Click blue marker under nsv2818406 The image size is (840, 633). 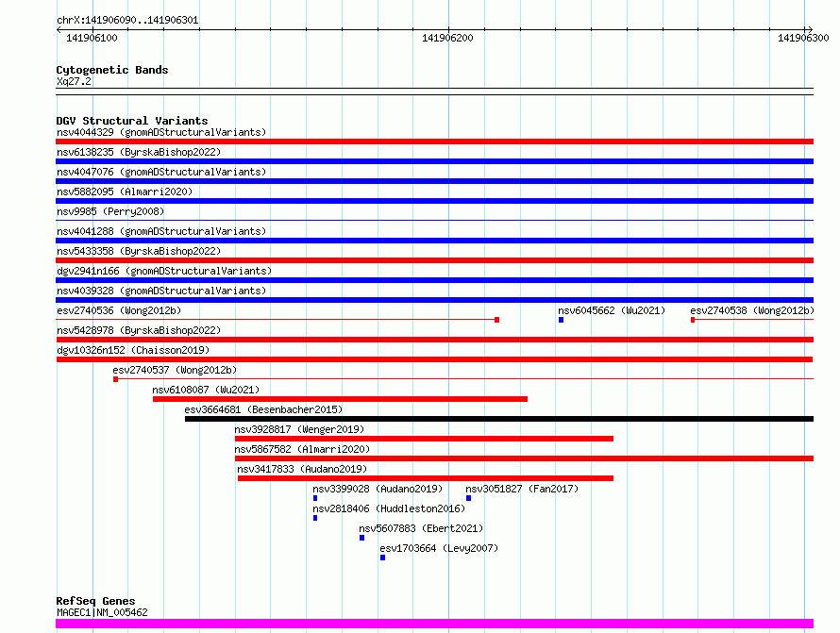(315, 518)
